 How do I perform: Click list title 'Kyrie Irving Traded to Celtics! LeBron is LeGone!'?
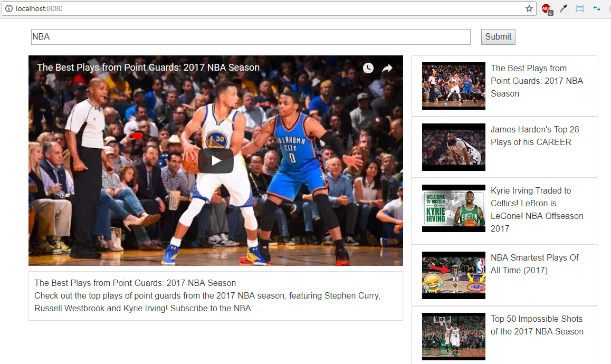[x=537, y=209]
